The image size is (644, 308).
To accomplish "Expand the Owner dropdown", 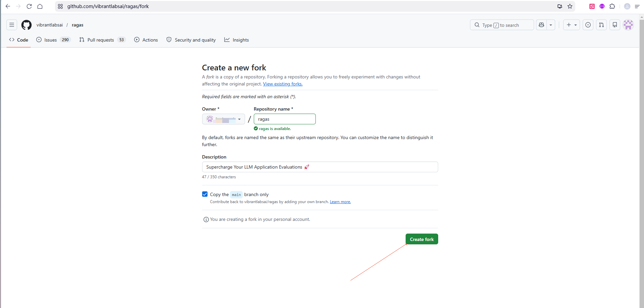I will pos(224,119).
